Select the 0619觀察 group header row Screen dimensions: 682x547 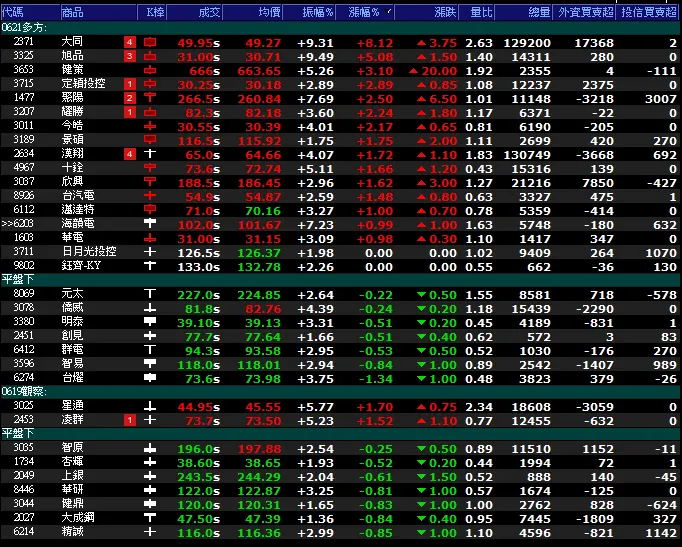341,391
